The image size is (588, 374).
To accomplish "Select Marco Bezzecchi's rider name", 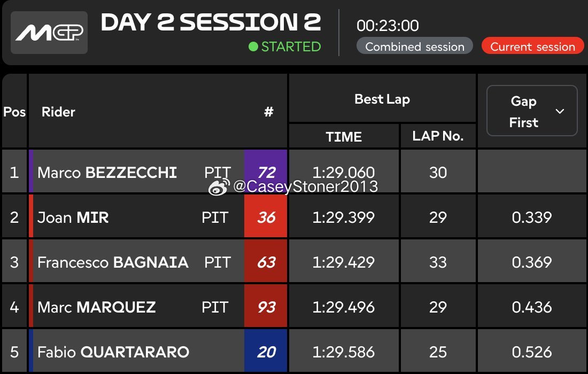I will click(x=107, y=173).
